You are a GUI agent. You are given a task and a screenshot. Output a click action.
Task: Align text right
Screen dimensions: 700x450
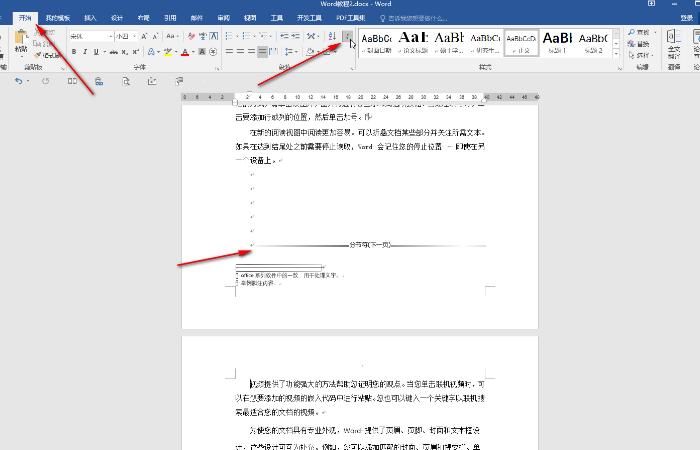[252, 52]
